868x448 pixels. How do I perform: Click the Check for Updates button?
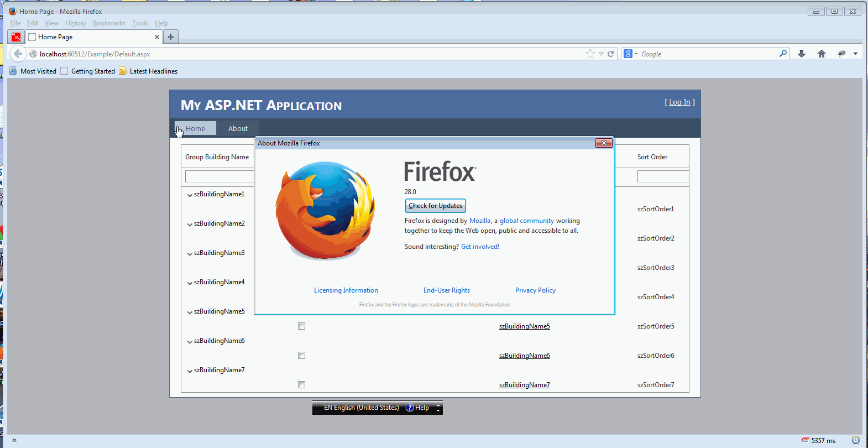[436, 206]
